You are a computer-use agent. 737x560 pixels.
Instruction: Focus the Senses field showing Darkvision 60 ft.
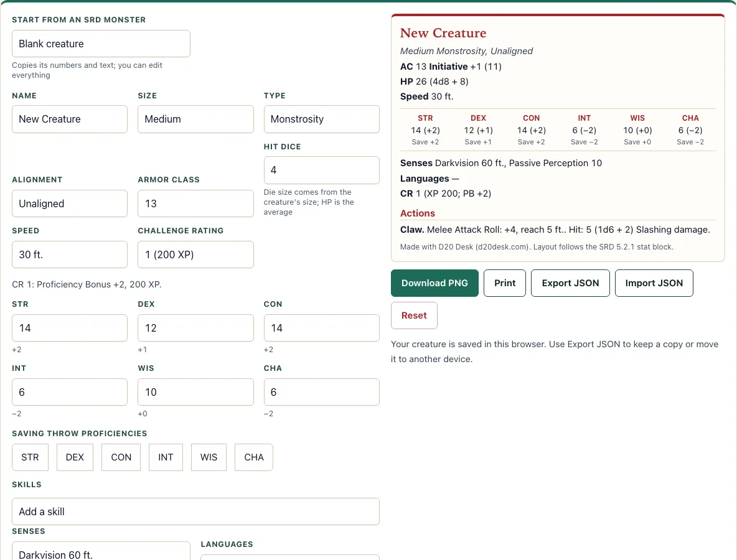point(101,551)
